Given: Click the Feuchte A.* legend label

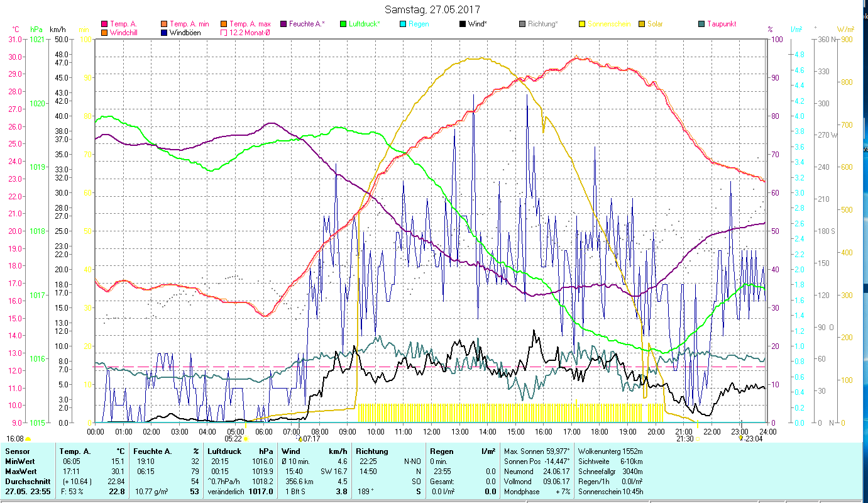Looking at the screenshot, I should tap(306, 24).
